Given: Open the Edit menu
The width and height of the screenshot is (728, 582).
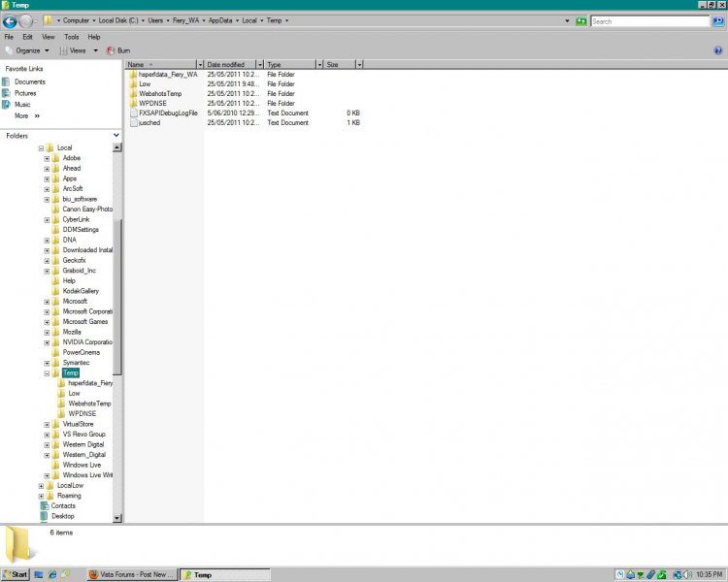Looking at the screenshot, I should (27, 37).
